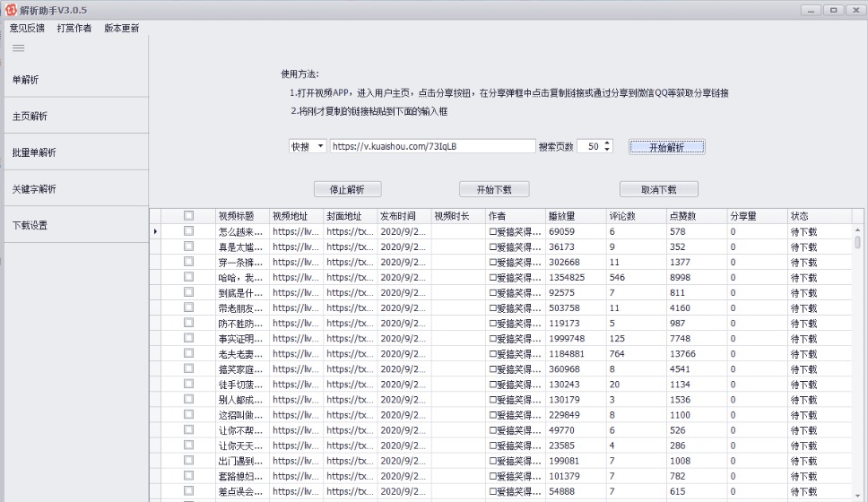Check the row with play count 503758
This screenshot has width=868, height=502.
pos(189,307)
